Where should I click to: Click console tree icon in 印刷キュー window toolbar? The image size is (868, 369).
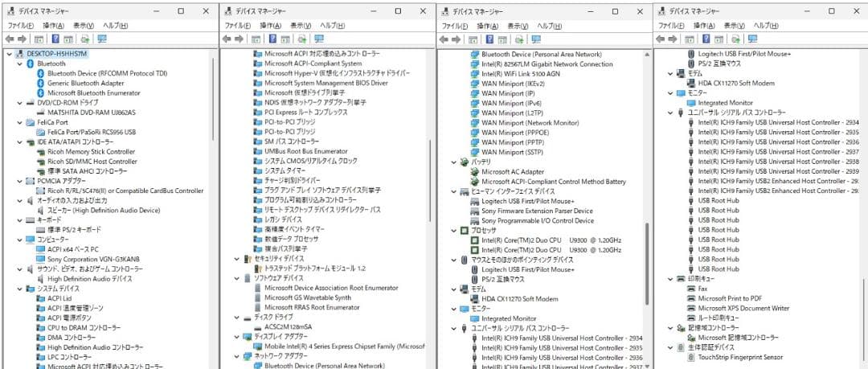[690, 39]
